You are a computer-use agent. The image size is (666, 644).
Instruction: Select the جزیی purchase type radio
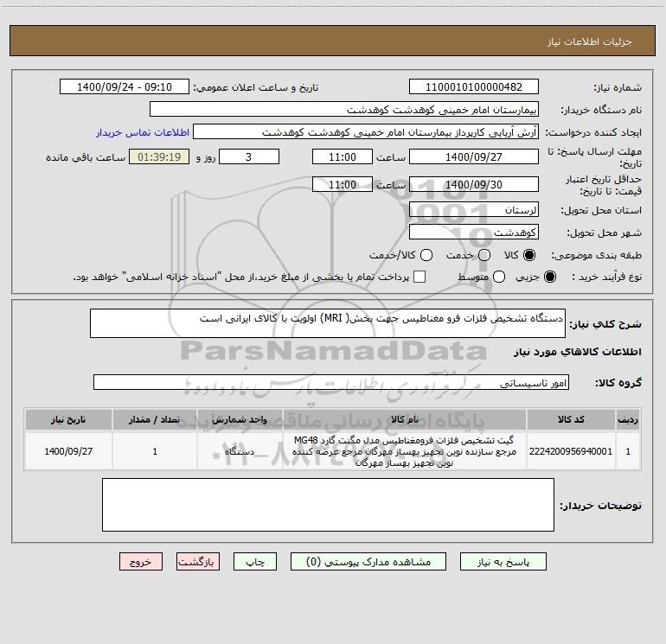pyautogui.click(x=549, y=277)
